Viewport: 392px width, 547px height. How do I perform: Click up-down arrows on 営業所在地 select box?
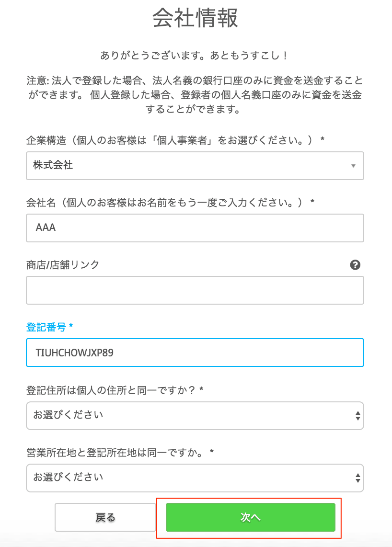pyautogui.click(x=357, y=478)
